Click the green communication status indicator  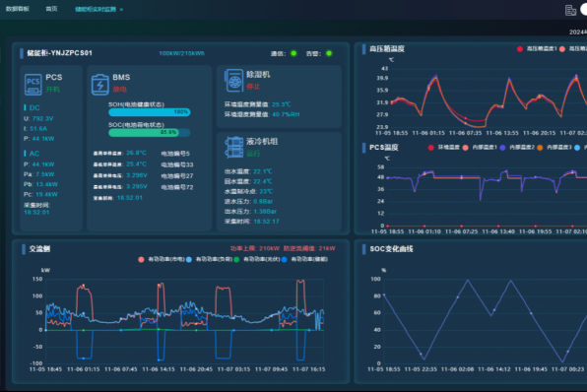293,53
